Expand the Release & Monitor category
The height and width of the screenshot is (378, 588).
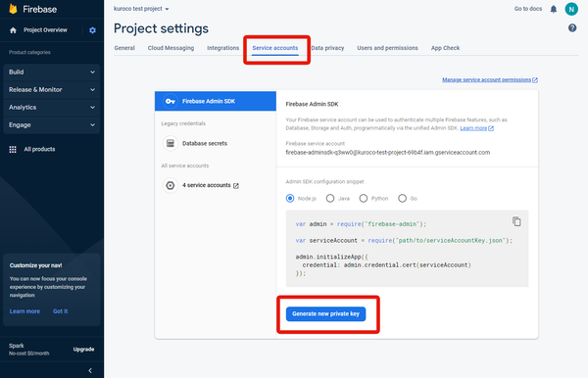52,89
